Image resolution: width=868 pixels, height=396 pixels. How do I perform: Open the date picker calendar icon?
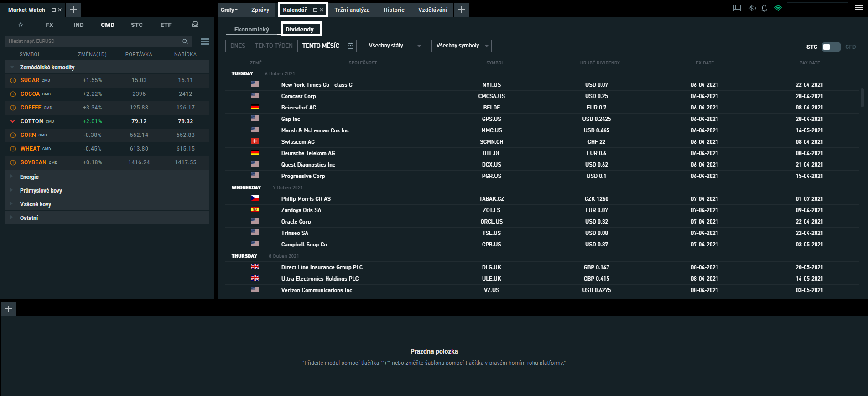coord(351,46)
